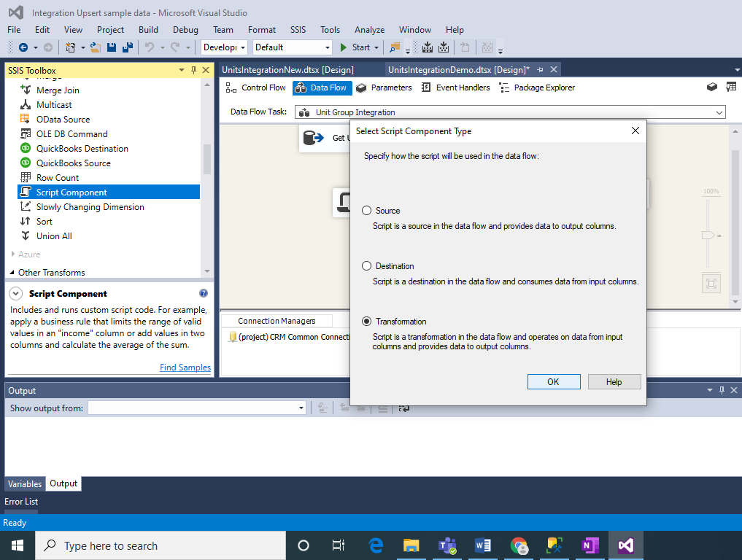Close the Select Script Component Type dialog

(x=635, y=131)
